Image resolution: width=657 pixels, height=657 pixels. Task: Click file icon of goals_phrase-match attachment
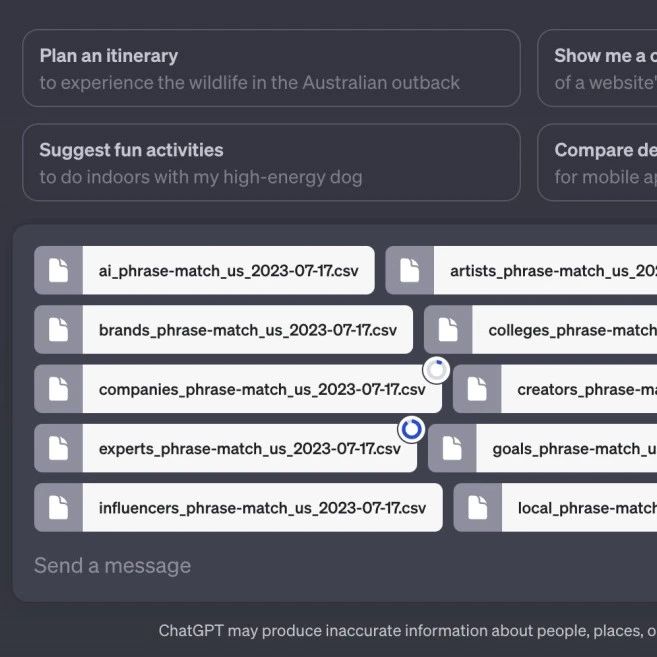[x=452, y=448]
